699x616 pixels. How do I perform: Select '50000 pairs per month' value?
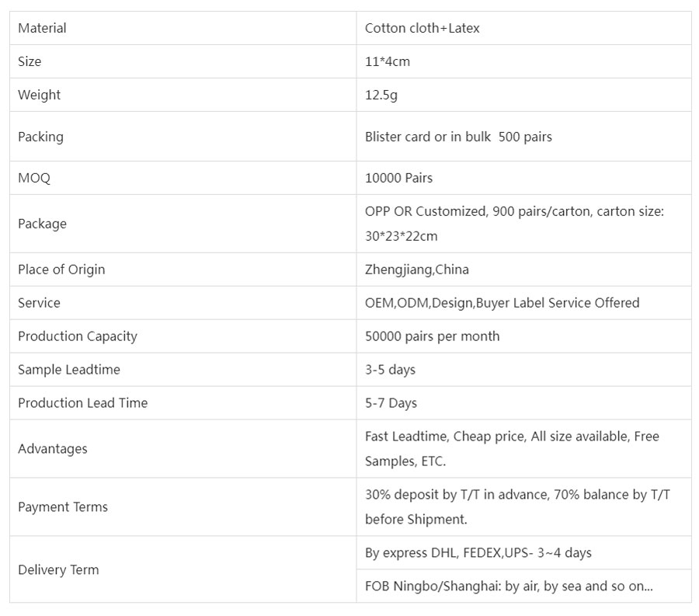pos(433,336)
